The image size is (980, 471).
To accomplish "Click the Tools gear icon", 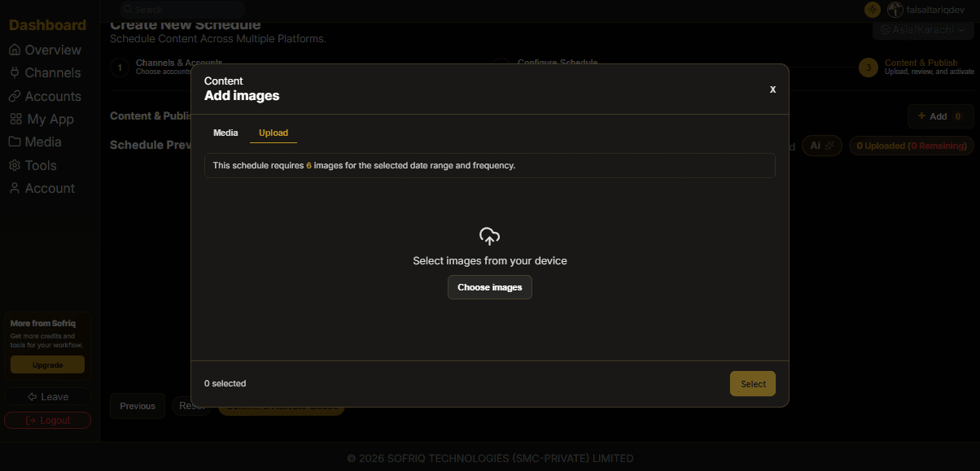I will (x=15, y=165).
